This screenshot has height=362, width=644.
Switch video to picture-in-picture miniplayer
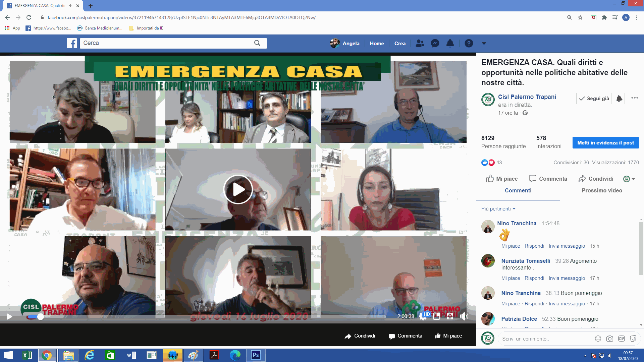(436, 316)
